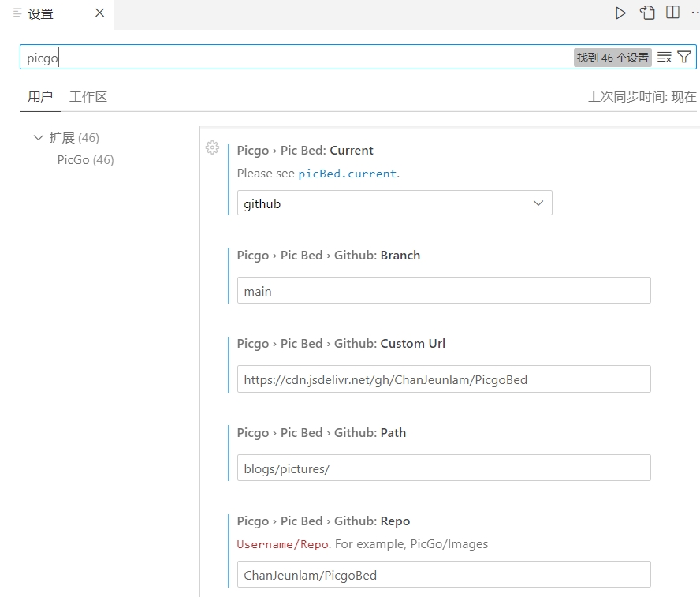Edit the Github Path blogs/pictures/ field

click(444, 468)
